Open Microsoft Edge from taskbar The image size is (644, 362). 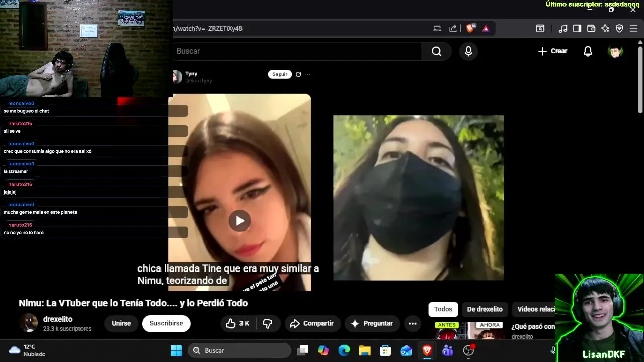point(344,351)
